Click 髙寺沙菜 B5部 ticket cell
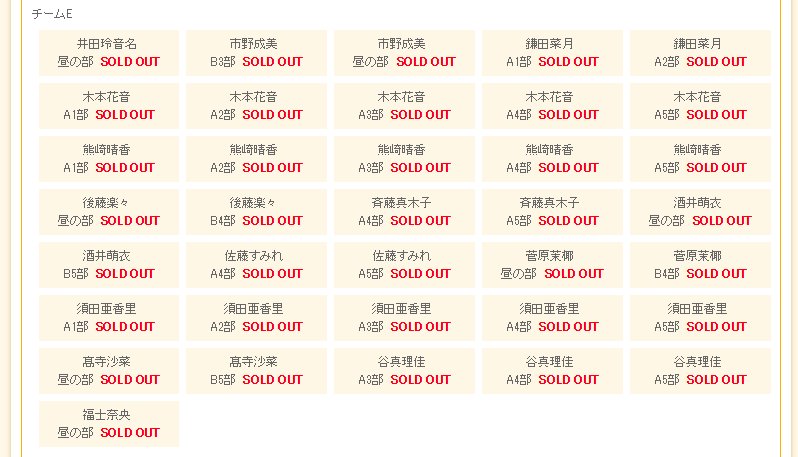 256,370
